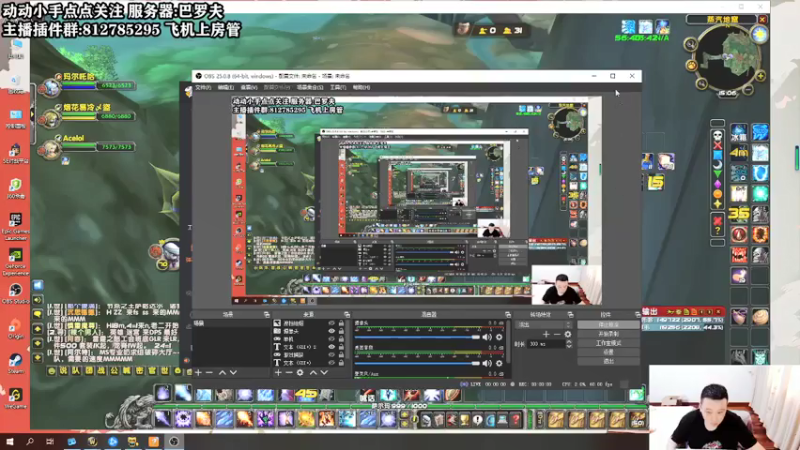The height and width of the screenshot is (450, 800).
Task: Click the minimap zoom-out minus button
Action: pos(748,90)
